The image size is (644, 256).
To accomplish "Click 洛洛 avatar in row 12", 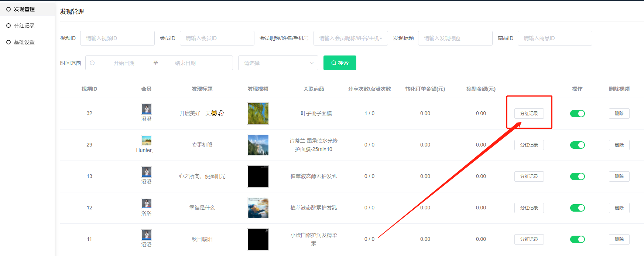I will pyautogui.click(x=147, y=203).
